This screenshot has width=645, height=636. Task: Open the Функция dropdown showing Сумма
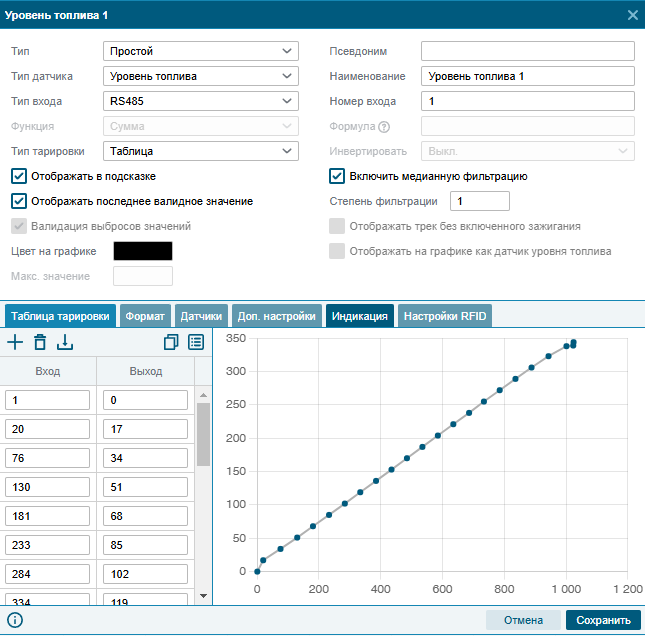click(201, 126)
